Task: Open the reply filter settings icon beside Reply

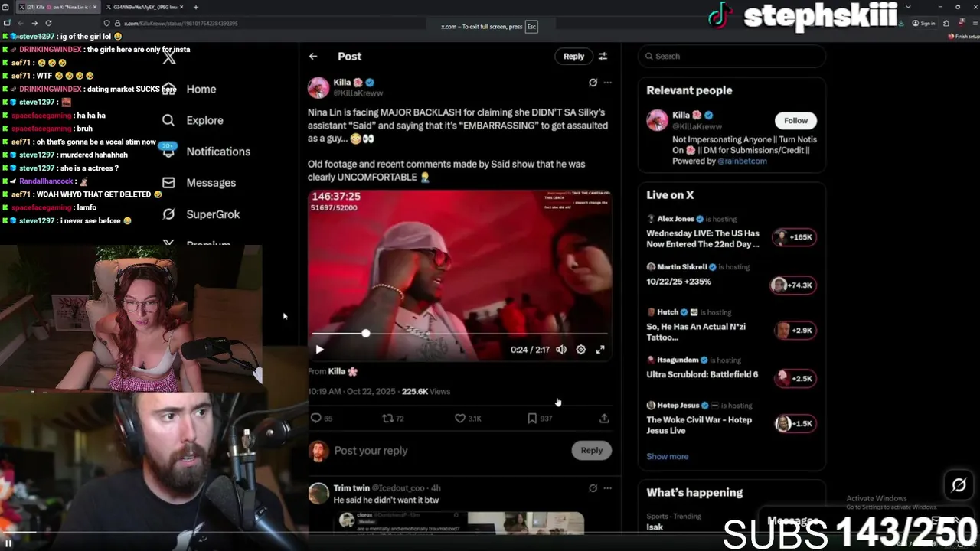Action: [603, 56]
